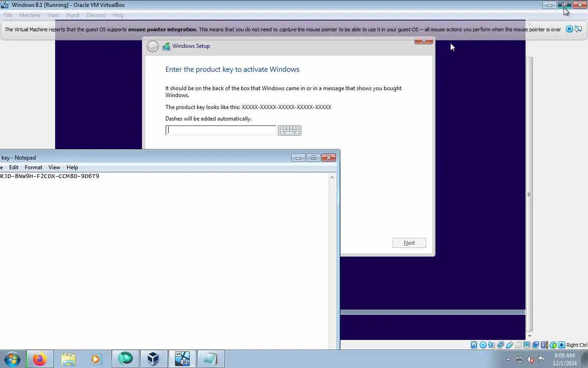The image size is (588, 368).
Task: Open the shared folders indicator in the VirtualBox status bar
Action: (x=518, y=345)
